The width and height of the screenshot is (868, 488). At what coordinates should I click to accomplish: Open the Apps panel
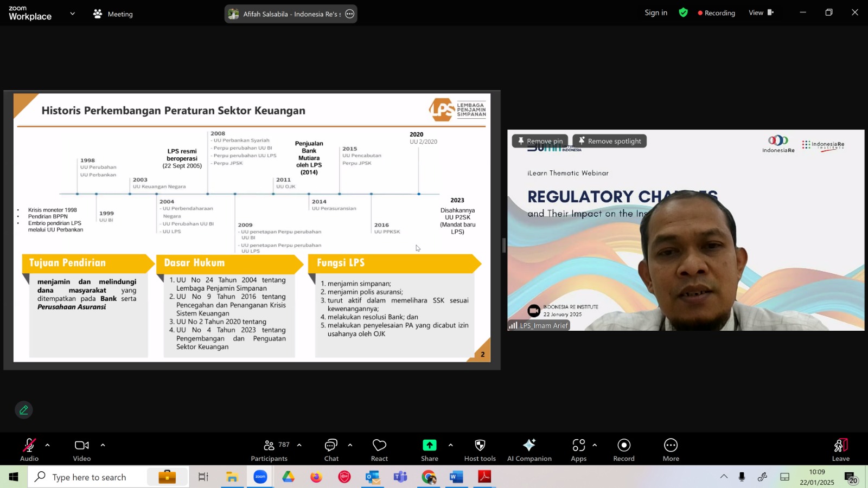coord(578,450)
